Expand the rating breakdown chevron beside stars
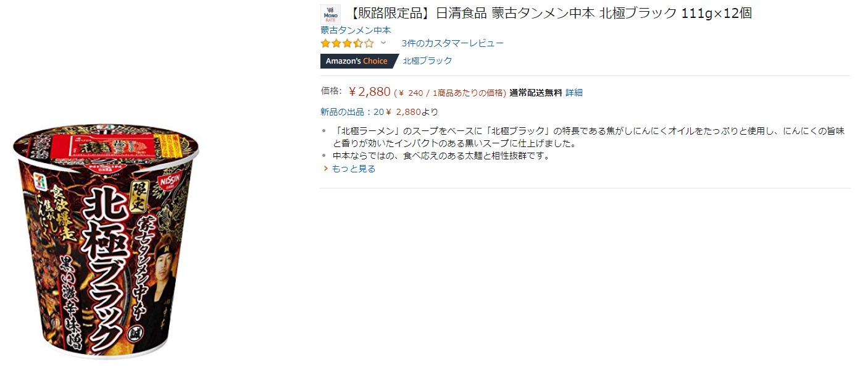The width and height of the screenshot is (868, 380). pos(383,43)
